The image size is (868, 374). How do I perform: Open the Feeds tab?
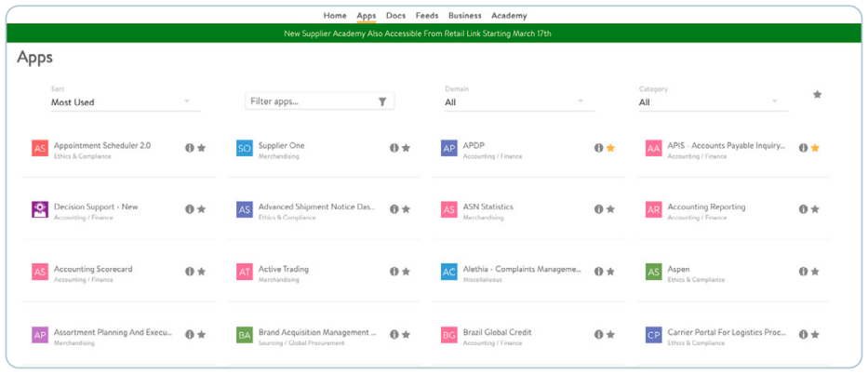tap(427, 16)
